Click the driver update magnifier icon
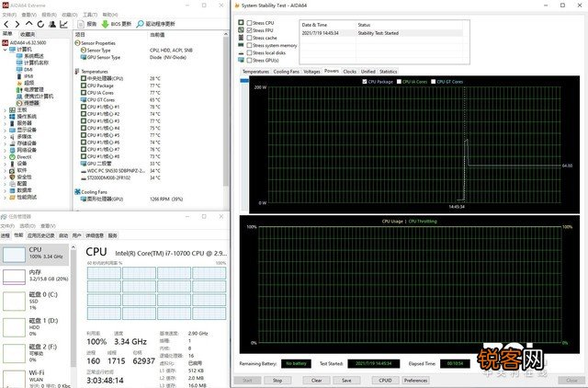This screenshot has height=388, width=588. pyautogui.click(x=140, y=24)
